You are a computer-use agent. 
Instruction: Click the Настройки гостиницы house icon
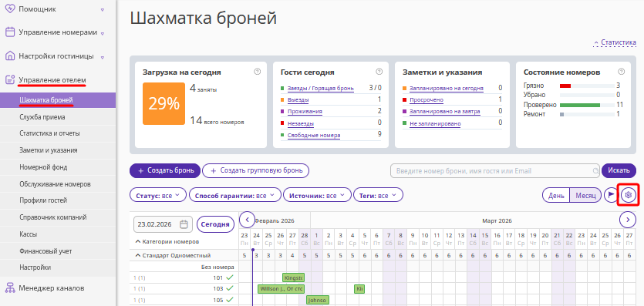click(10, 55)
